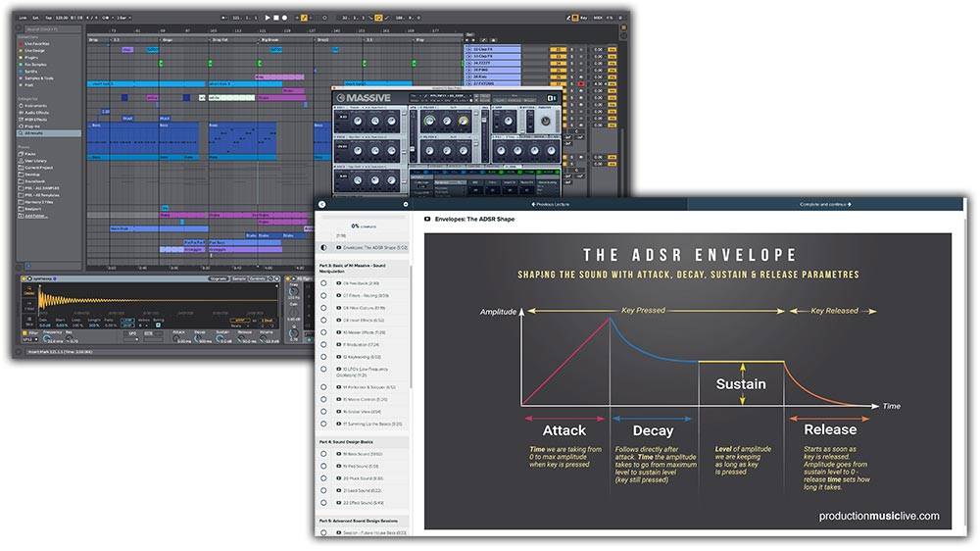
Task: Click the Complete and continue button
Action: [825, 205]
